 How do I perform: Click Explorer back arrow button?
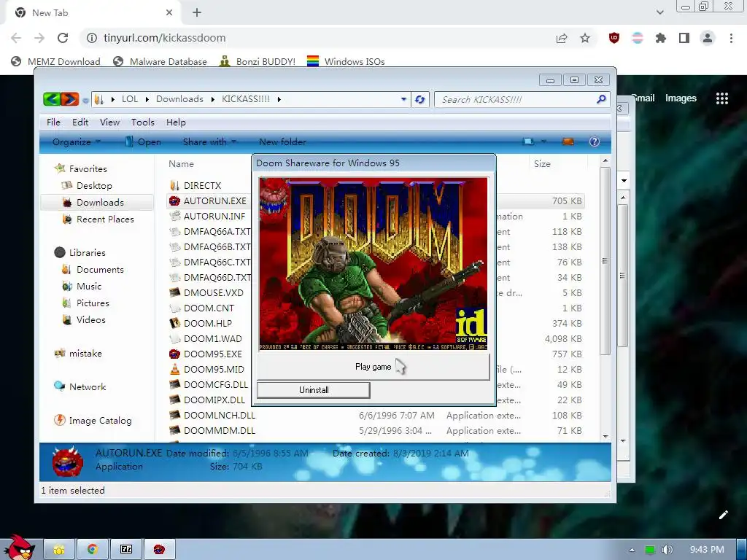[52, 99]
